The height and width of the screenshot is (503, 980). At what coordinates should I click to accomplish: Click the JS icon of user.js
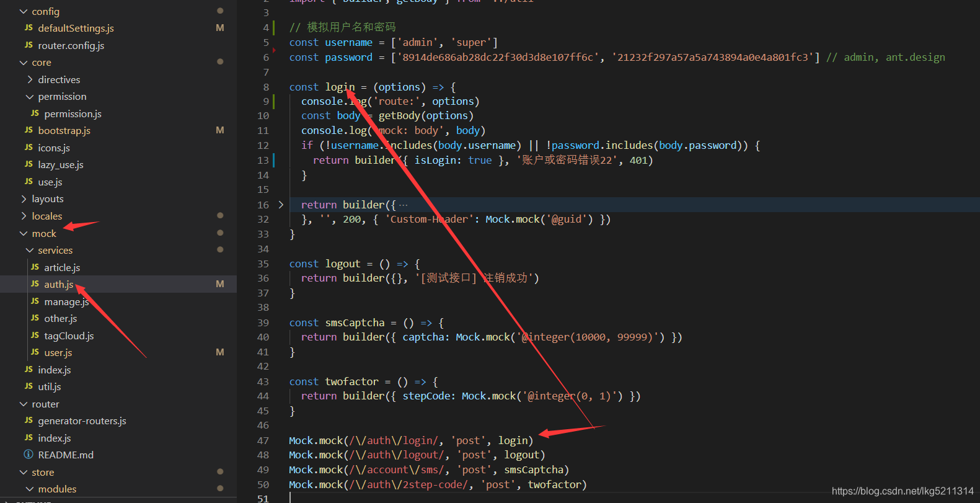coord(35,352)
